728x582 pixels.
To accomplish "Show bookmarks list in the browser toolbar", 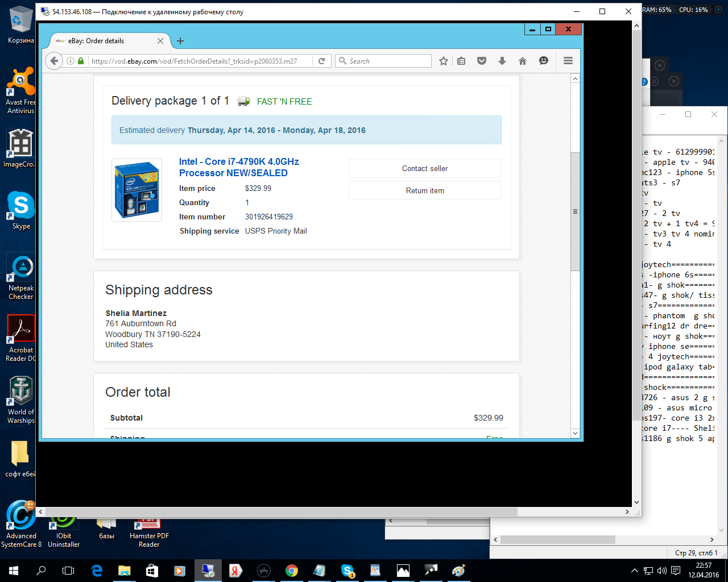I will 461,61.
